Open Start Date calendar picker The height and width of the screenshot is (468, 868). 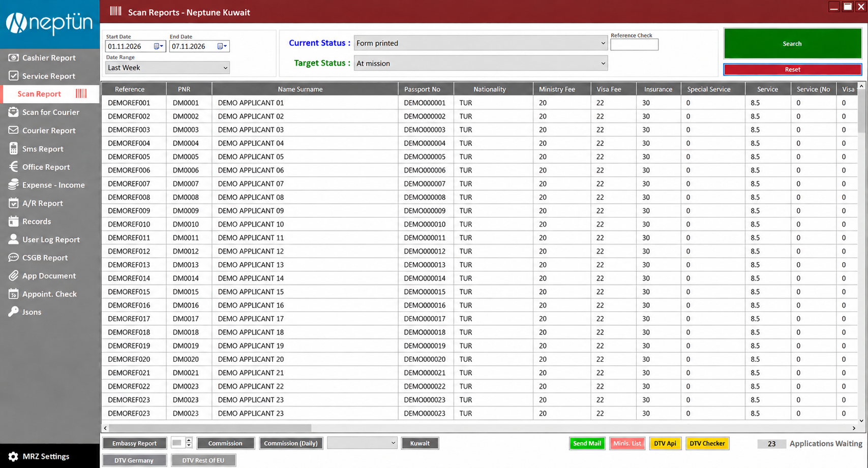pyautogui.click(x=159, y=46)
